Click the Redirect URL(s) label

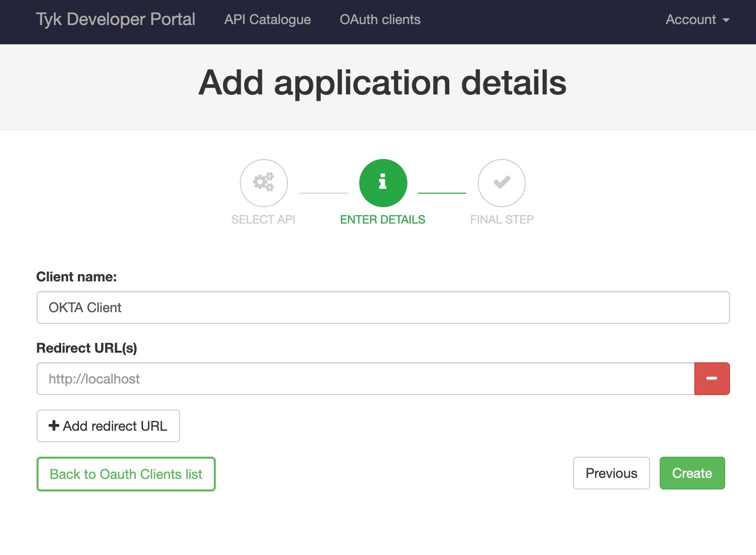pos(87,348)
